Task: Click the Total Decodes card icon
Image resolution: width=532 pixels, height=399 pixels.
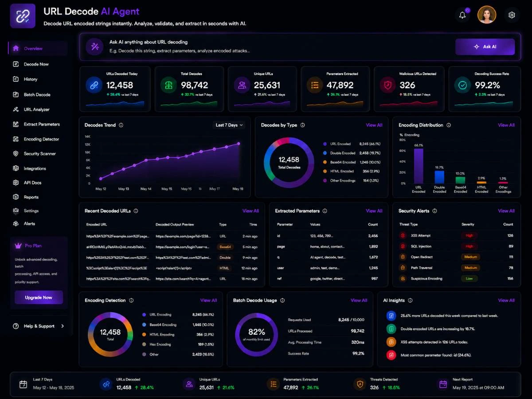Action: 168,86
